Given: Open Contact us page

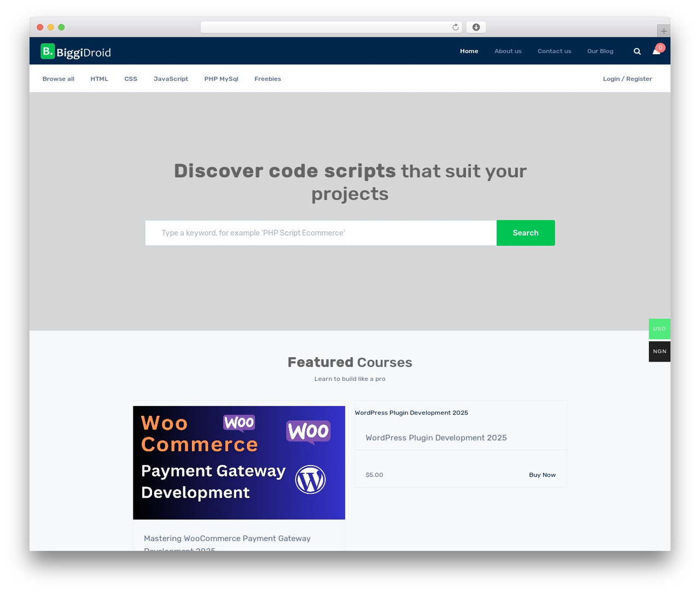Looking at the screenshot, I should (555, 51).
